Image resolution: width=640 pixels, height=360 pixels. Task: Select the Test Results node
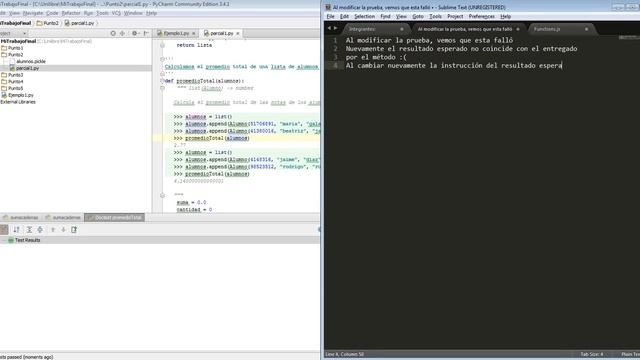tap(24, 240)
